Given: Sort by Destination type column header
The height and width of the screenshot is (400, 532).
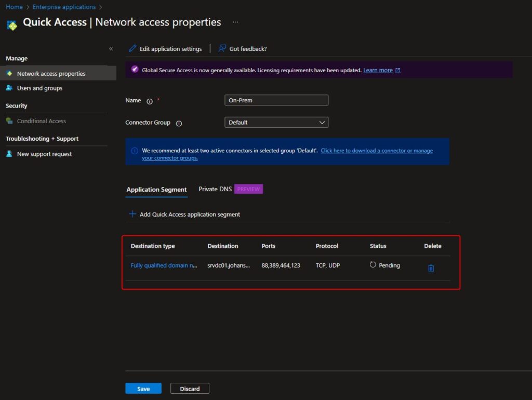Looking at the screenshot, I should coord(153,246).
